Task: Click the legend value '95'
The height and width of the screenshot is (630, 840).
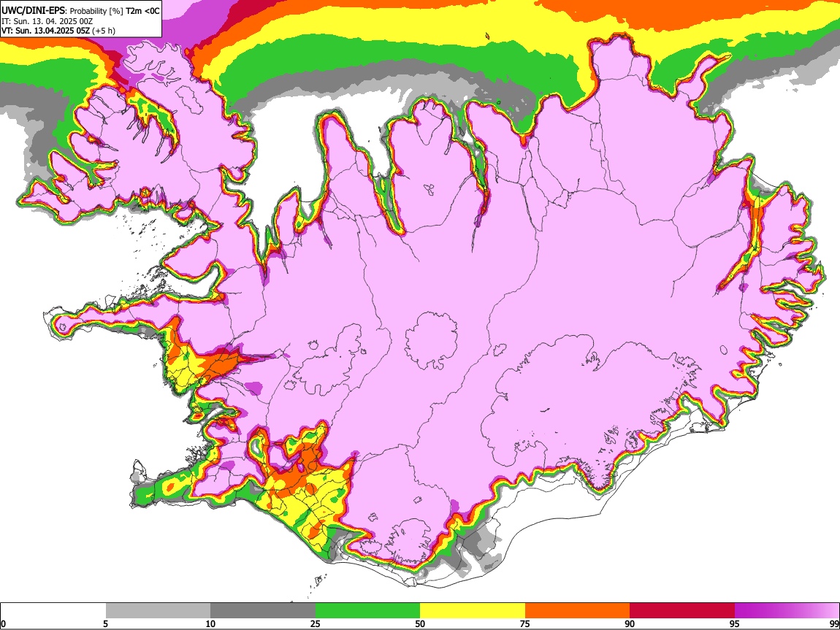Action: [x=734, y=623]
